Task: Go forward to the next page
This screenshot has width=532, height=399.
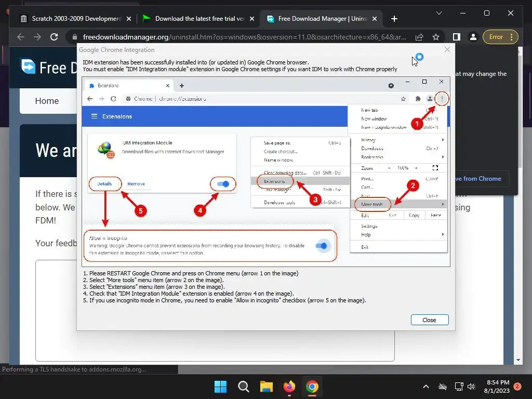Action: [x=37, y=37]
